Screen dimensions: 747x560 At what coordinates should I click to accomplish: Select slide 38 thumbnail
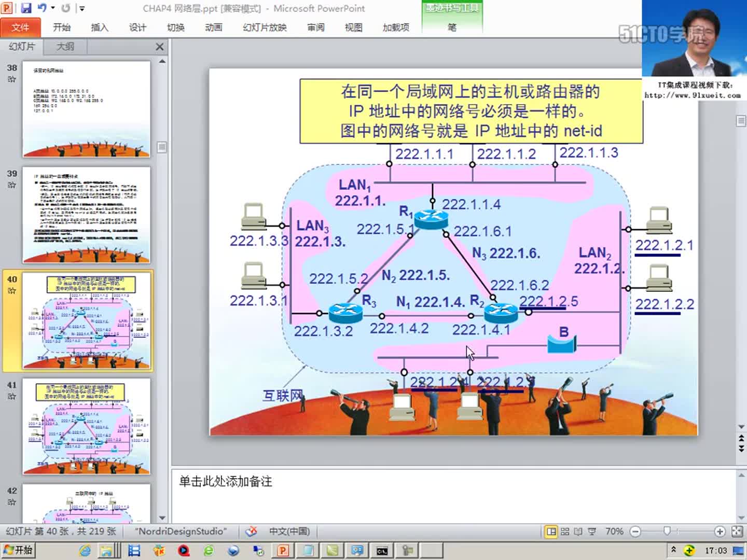coord(86,109)
